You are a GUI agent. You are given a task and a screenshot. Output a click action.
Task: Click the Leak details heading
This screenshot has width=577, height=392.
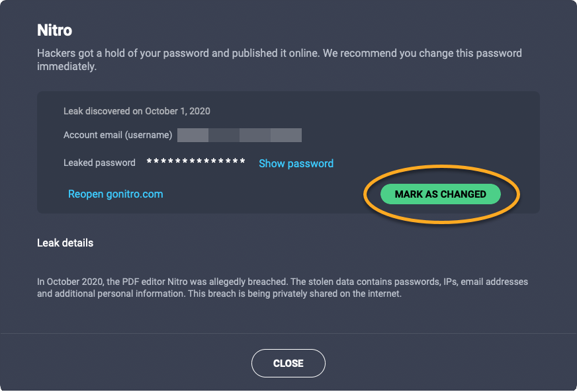click(65, 243)
